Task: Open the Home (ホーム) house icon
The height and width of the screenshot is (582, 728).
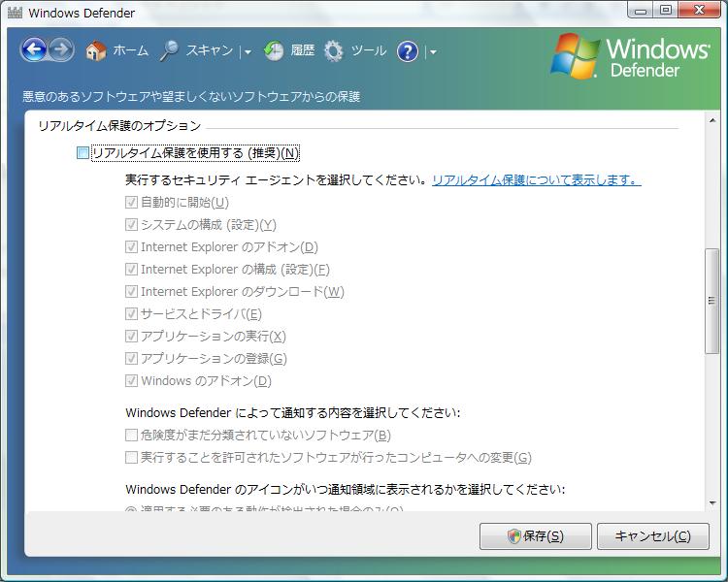Action: click(x=96, y=50)
